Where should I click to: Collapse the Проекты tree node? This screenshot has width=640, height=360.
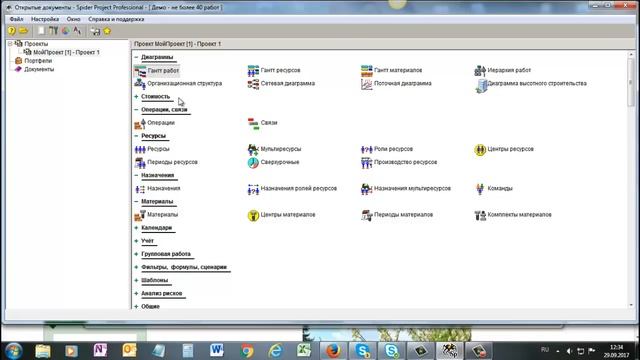click(10, 44)
